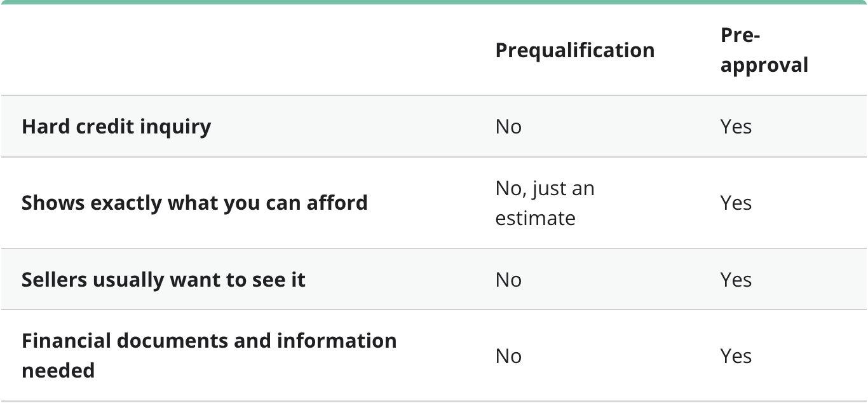The width and height of the screenshot is (868, 403).
Task: Click 'No' in the Sellers row
Action: click(x=508, y=280)
